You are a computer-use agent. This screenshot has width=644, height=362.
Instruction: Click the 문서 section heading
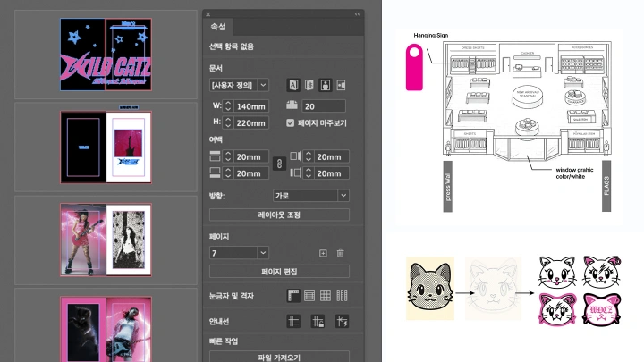tap(216, 68)
